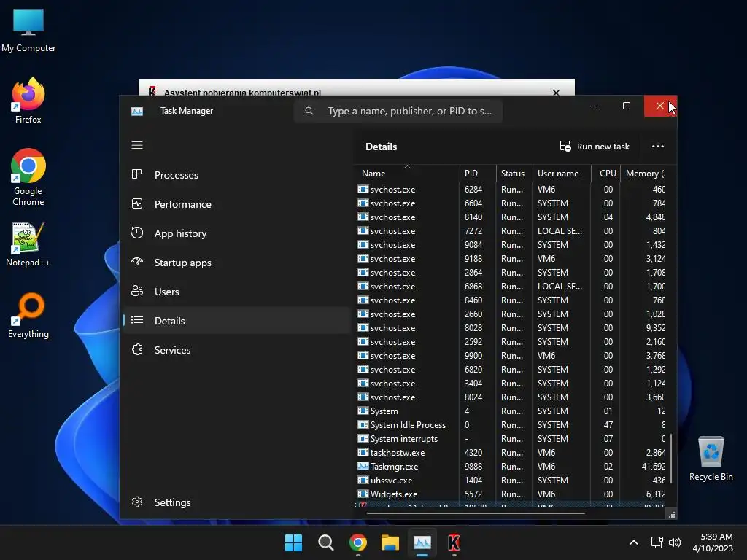Open the Firefox desktop shortcut
747x560 pixels.
click(28, 101)
